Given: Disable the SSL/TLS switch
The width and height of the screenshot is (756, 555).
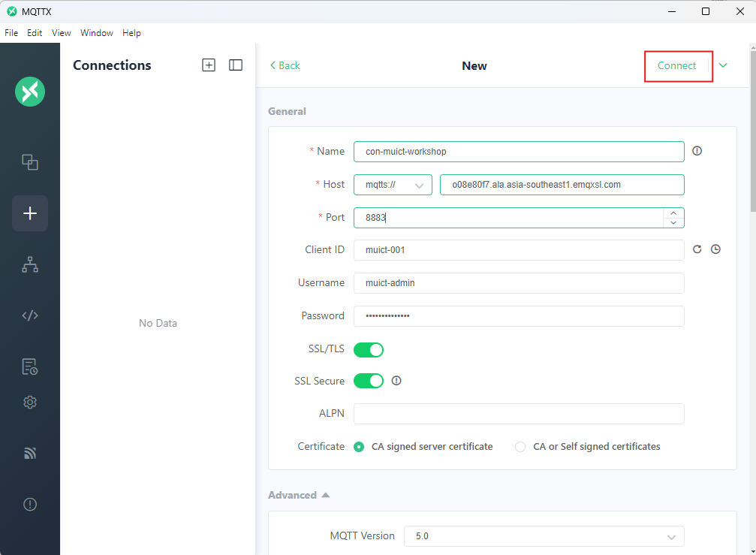Looking at the screenshot, I should pyautogui.click(x=369, y=349).
